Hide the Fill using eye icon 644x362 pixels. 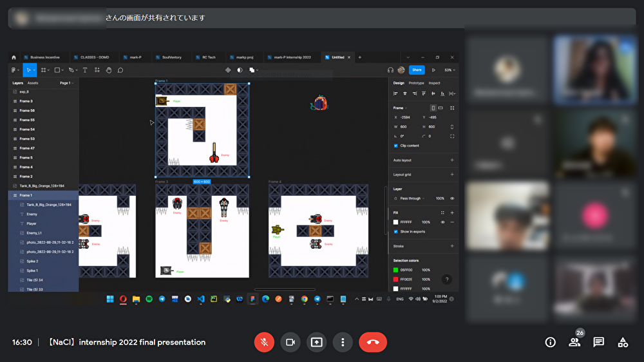click(442, 222)
